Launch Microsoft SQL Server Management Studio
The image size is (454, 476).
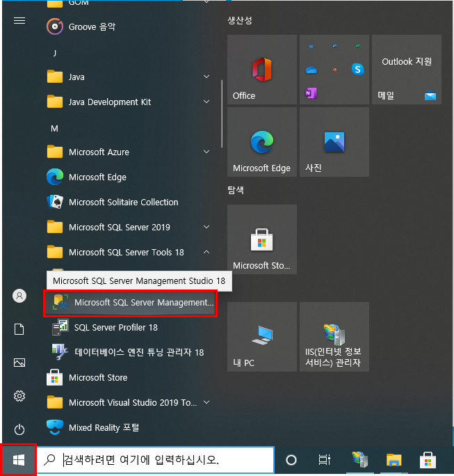coord(131,303)
